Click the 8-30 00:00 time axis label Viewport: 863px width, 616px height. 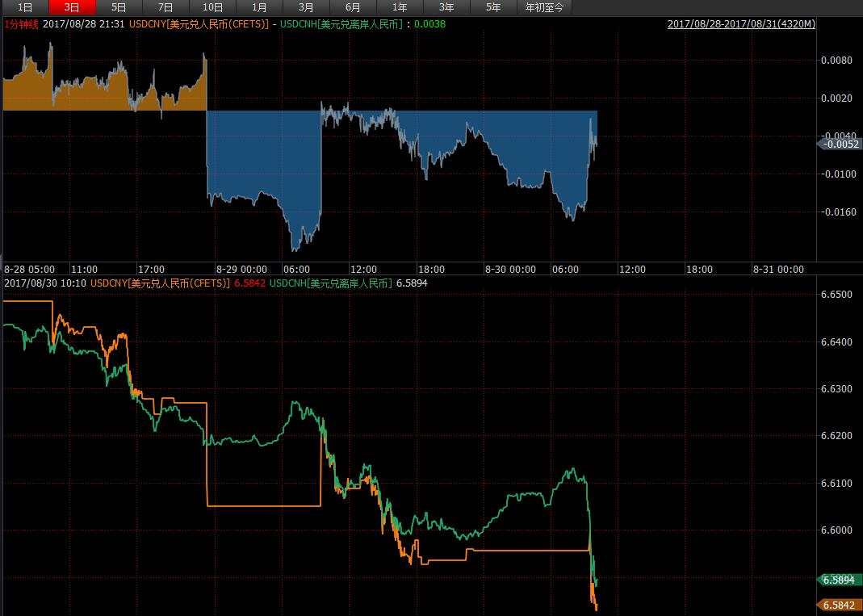[510, 270]
